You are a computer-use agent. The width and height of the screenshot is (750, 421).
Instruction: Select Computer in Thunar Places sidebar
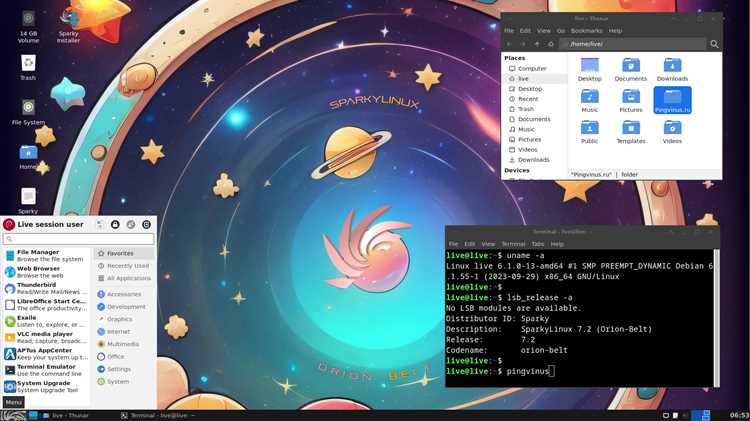click(536, 68)
